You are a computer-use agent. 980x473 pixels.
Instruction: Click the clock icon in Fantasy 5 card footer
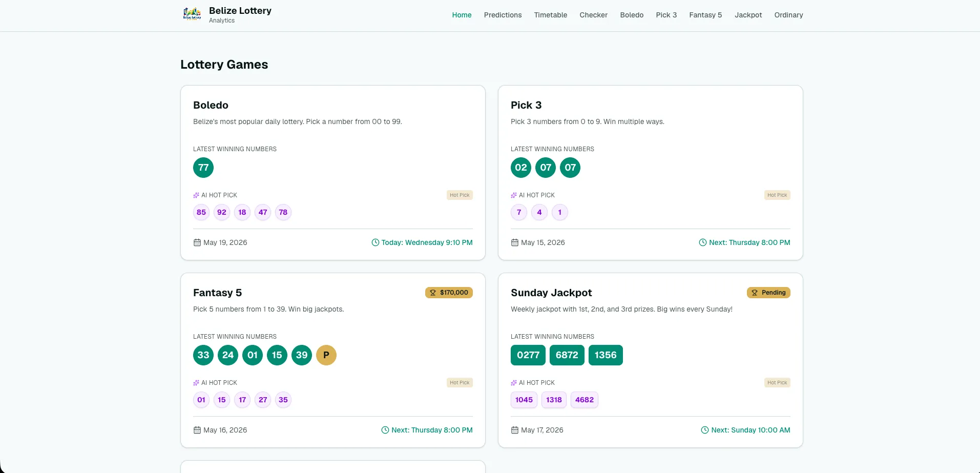[385, 430]
